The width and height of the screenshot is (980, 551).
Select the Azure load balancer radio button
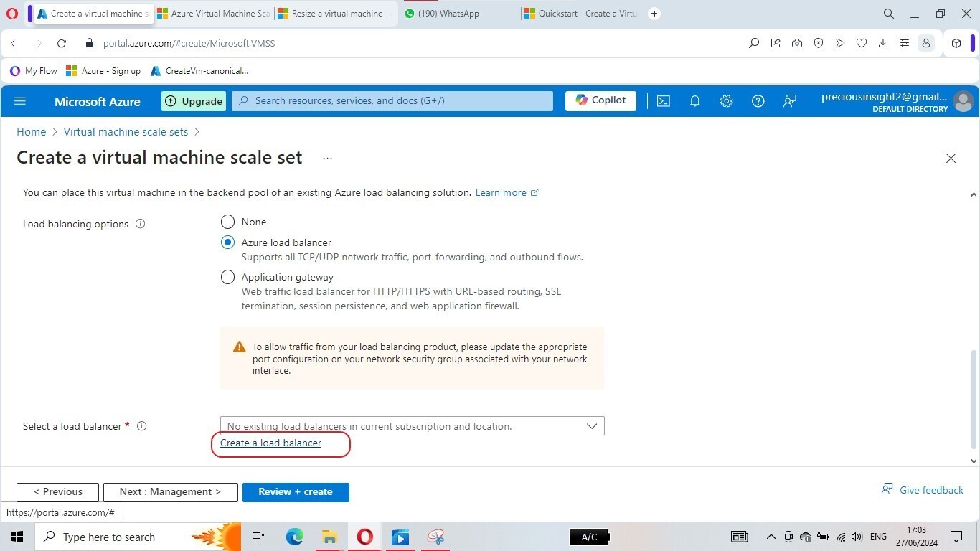227,242
